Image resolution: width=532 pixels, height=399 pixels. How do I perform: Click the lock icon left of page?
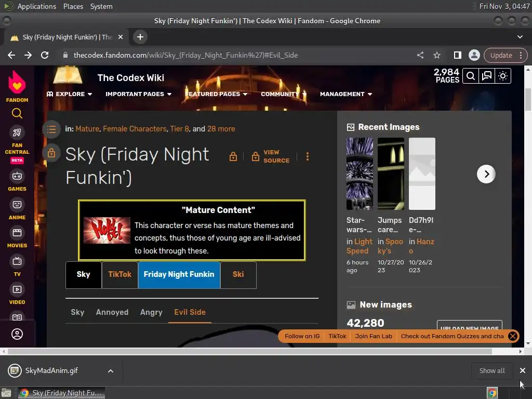51,153
